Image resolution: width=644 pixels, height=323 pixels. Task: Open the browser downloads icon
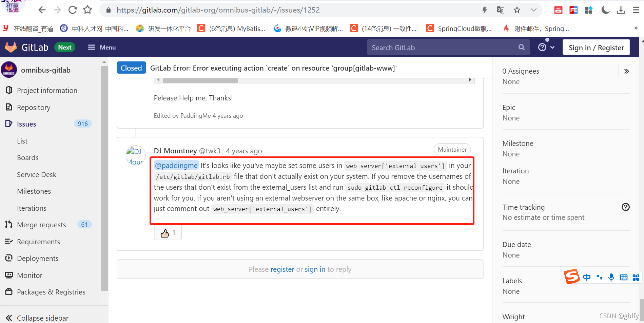(621, 10)
